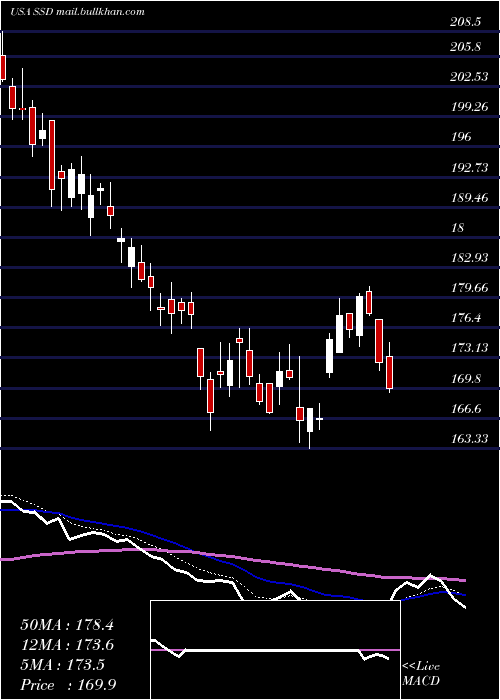The image size is (500, 700).
Task: Click the 199.26 price level label
Action: pos(470,107)
